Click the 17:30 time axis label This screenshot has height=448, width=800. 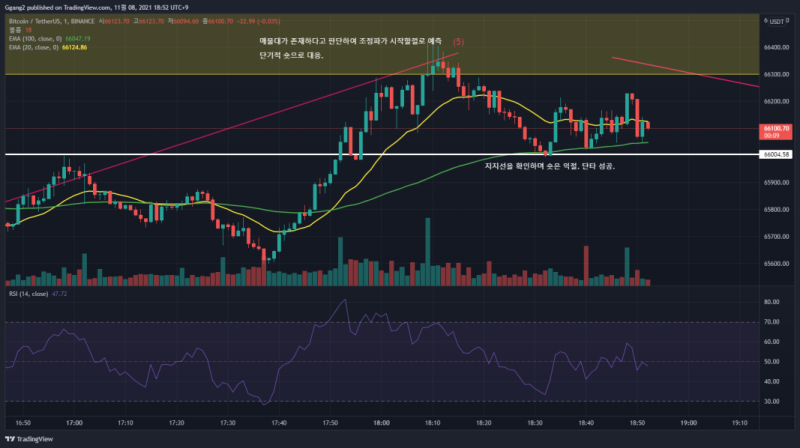(228, 423)
